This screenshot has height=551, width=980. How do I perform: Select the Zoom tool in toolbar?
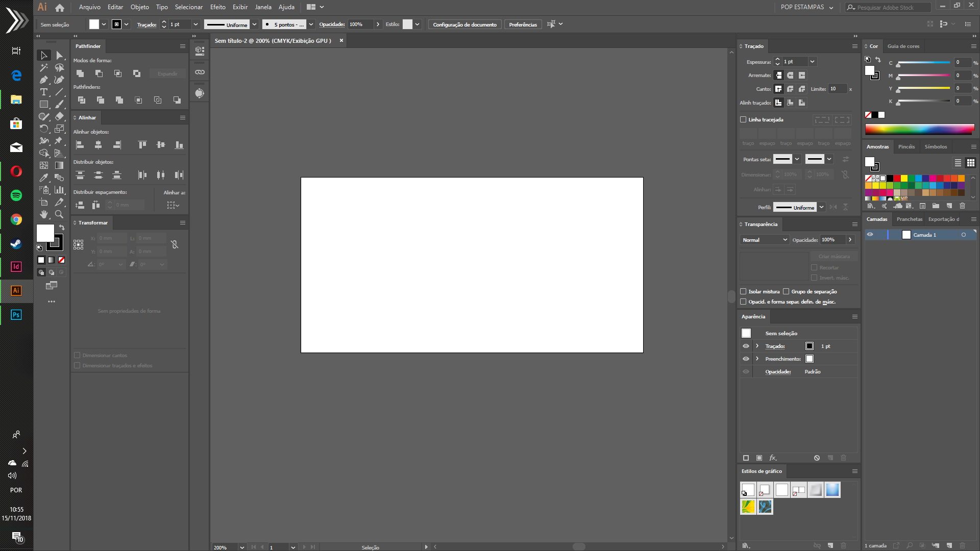pos(59,215)
